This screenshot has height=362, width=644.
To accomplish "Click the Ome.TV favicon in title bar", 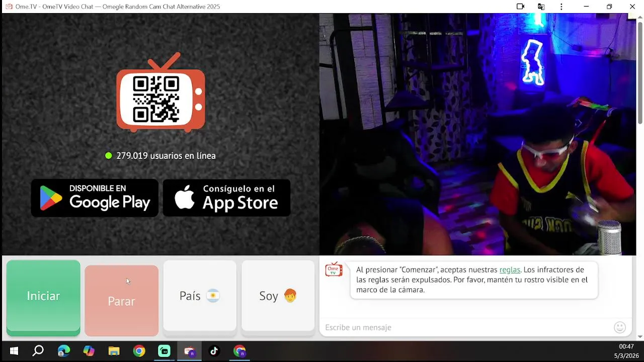I will [x=9, y=7].
